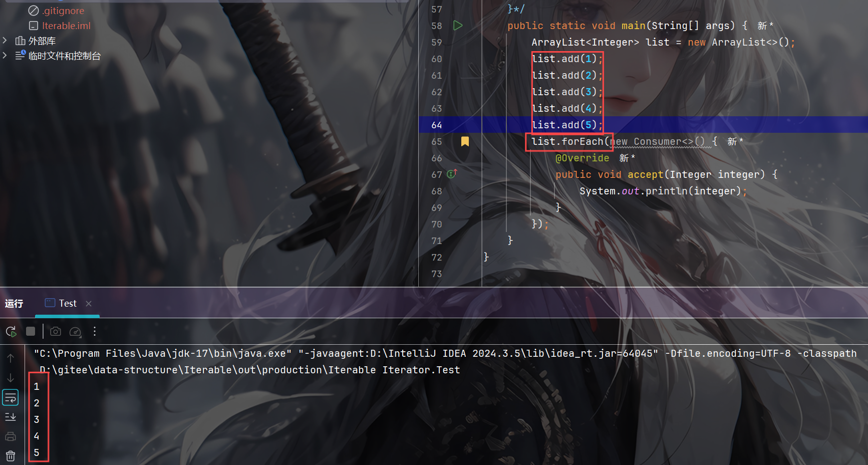Click the Test tab's window icon
This screenshot has width=868, height=465.
(x=50, y=303)
